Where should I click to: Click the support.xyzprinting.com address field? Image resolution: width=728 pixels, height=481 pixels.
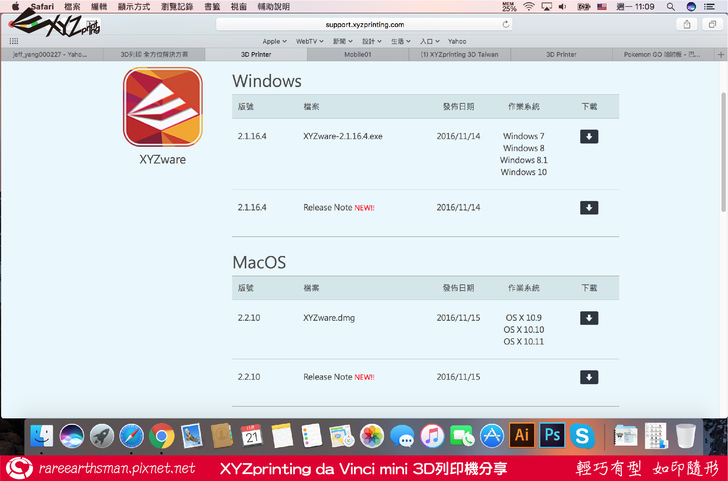pos(364,24)
